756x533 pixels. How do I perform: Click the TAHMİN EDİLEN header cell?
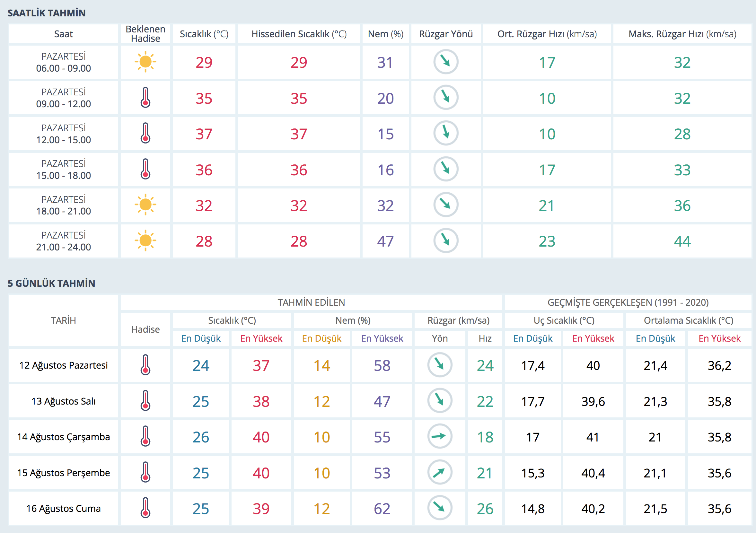pyautogui.click(x=311, y=302)
